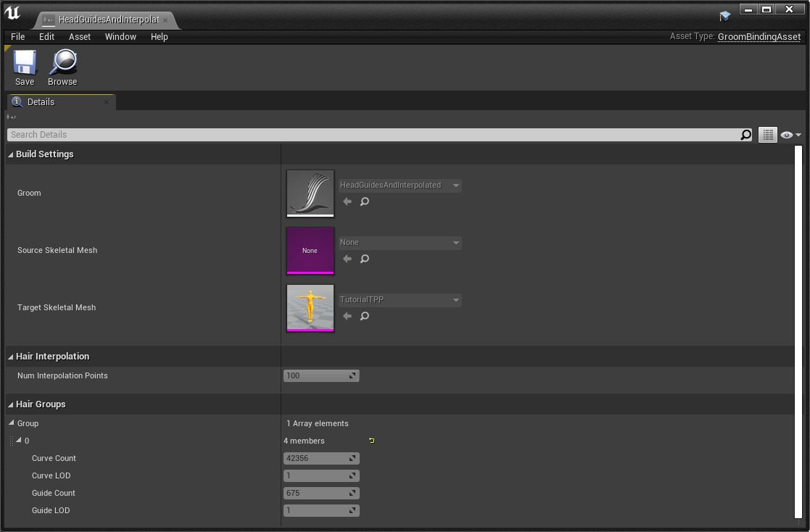Open the TutorialTPP target mesh dropdown
This screenshot has height=532, width=810.
tap(400, 300)
